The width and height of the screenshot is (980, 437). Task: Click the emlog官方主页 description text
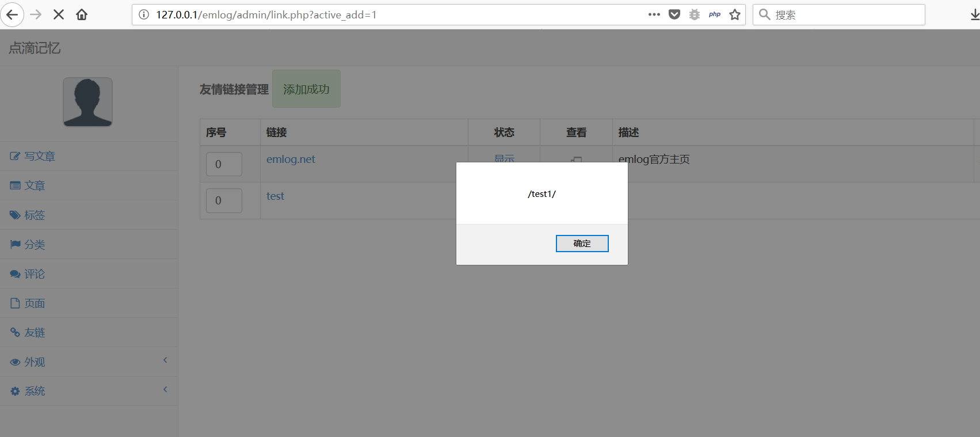coord(654,159)
